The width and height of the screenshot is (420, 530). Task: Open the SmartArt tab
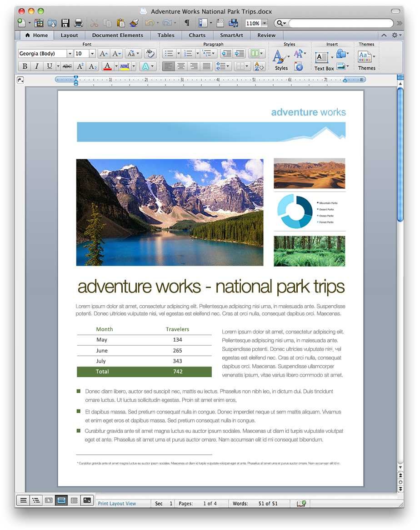(231, 35)
